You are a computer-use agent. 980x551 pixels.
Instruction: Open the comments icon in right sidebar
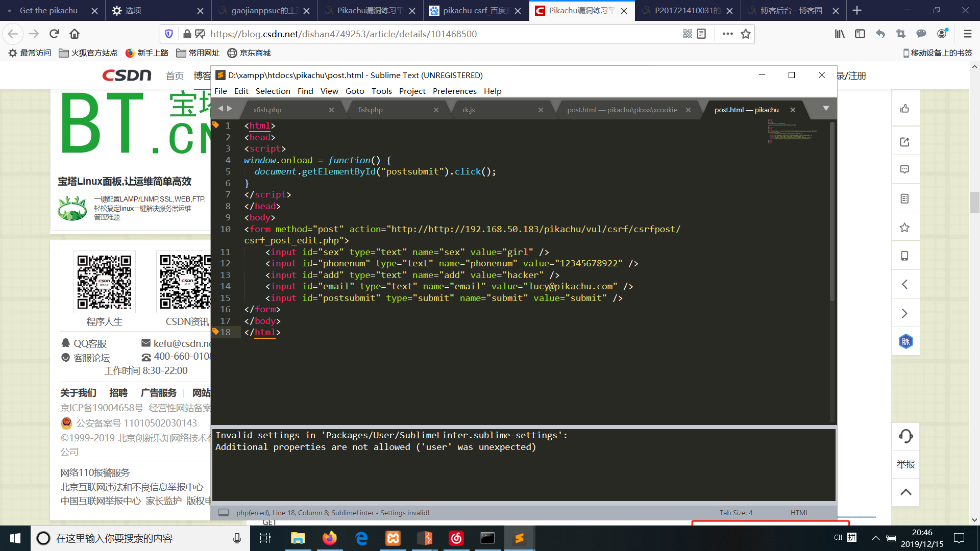[904, 170]
